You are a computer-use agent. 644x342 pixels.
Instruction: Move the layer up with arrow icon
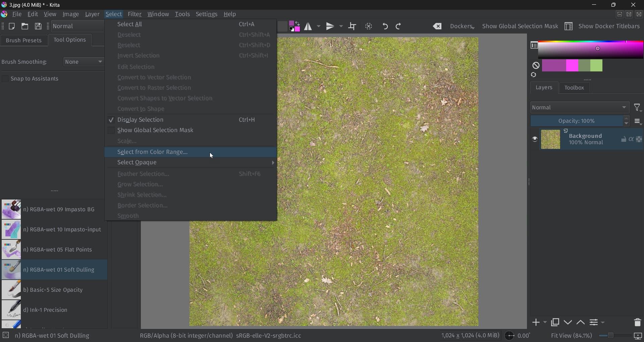[581, 323]
